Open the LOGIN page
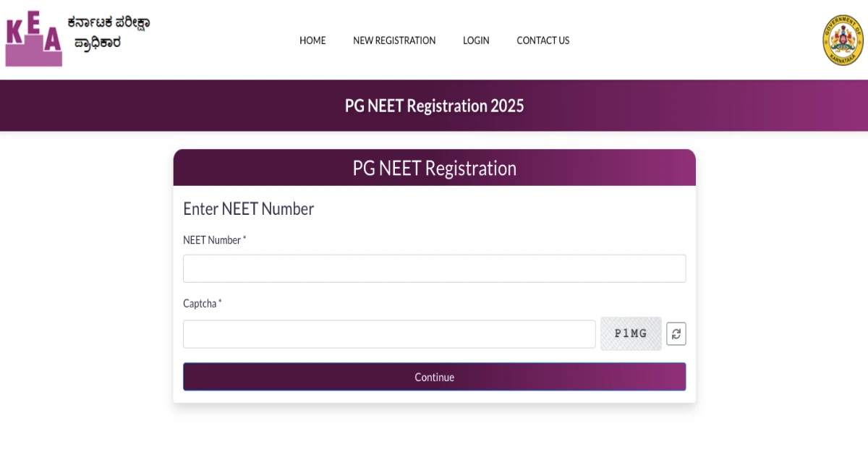Screen dimensions: 868x455 point(476,41)
